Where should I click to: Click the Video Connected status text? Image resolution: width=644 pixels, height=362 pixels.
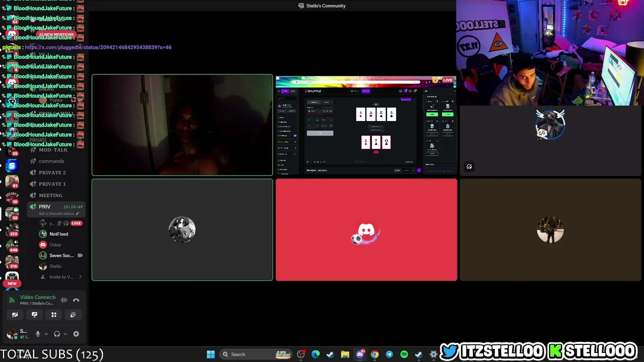(x=38, y=297)
